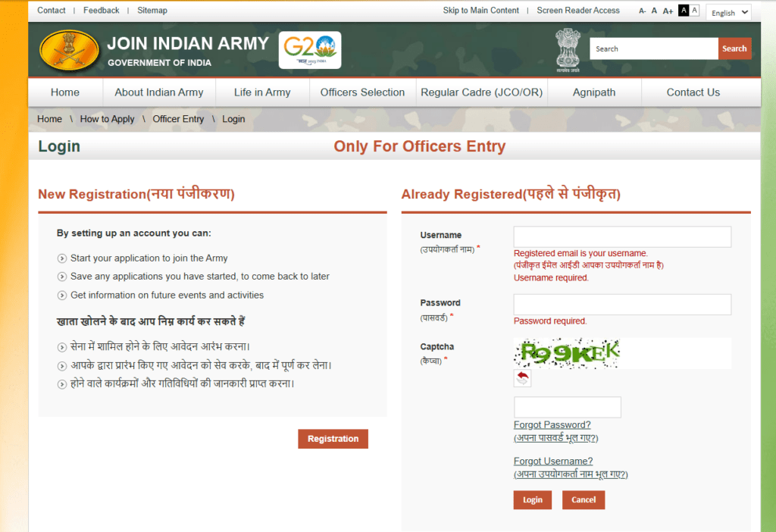Click the Login button
Image resolution: width=776 pixels, height=532 pixels.
[533, 500]
